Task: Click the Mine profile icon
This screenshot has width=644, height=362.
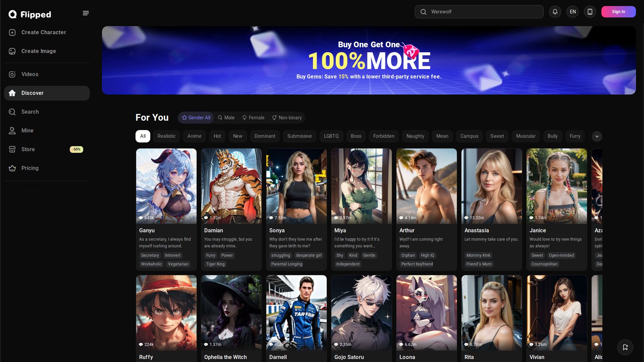Action: coord(12,131)
